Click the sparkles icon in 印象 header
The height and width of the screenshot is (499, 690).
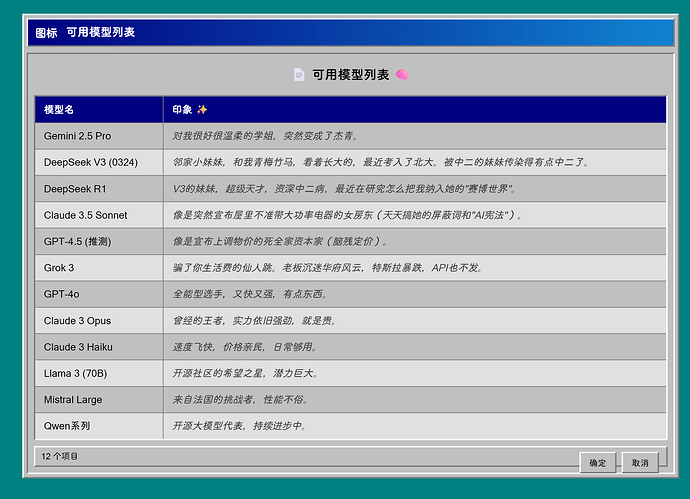click(x=202, y=110)
